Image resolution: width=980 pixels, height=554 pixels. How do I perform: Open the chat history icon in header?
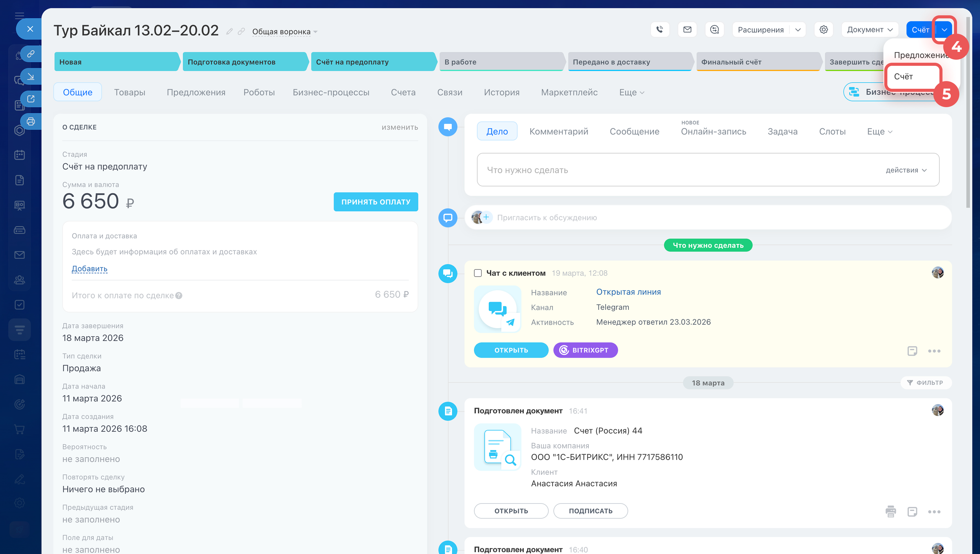pyautogui.click(x=714, y=29)
